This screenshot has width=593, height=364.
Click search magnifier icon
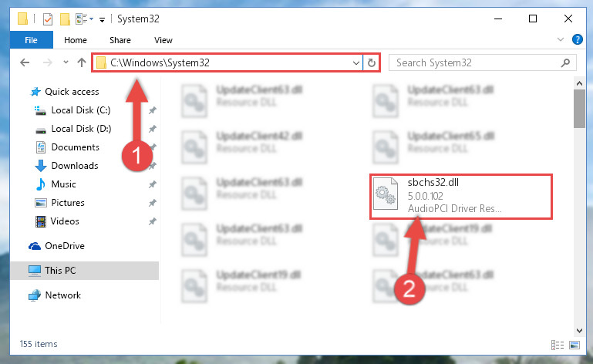[x=565, y=62]
